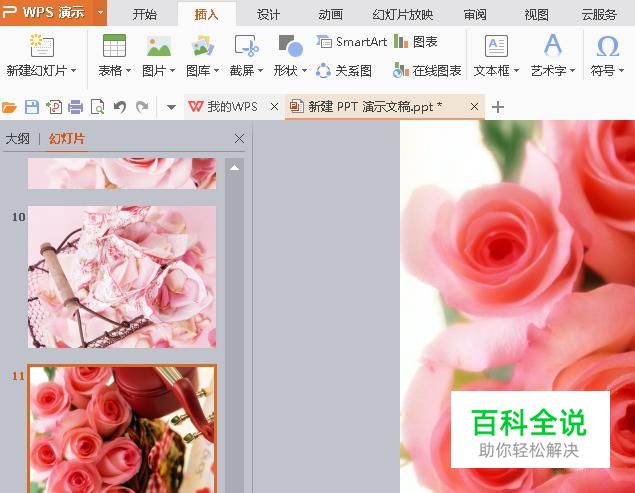Viewport: 635px width, 493px height.
Task: Open the Gallery (图库) icon
Action: point(202,45)
